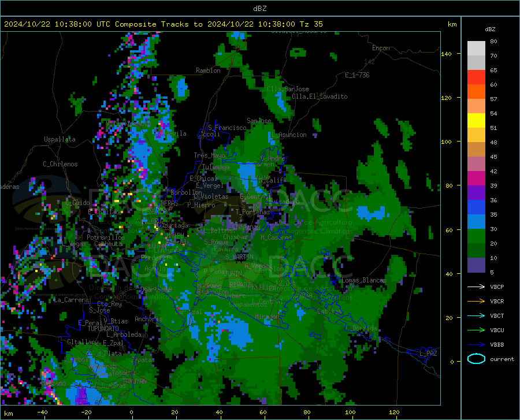This screenshot has width=520, height=420.
Task: Click the 'Encon' map label
Action: coord(381,48)
